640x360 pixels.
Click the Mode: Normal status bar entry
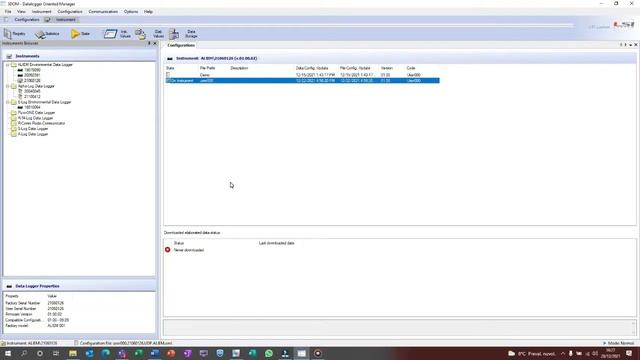(x=618, y=343)
